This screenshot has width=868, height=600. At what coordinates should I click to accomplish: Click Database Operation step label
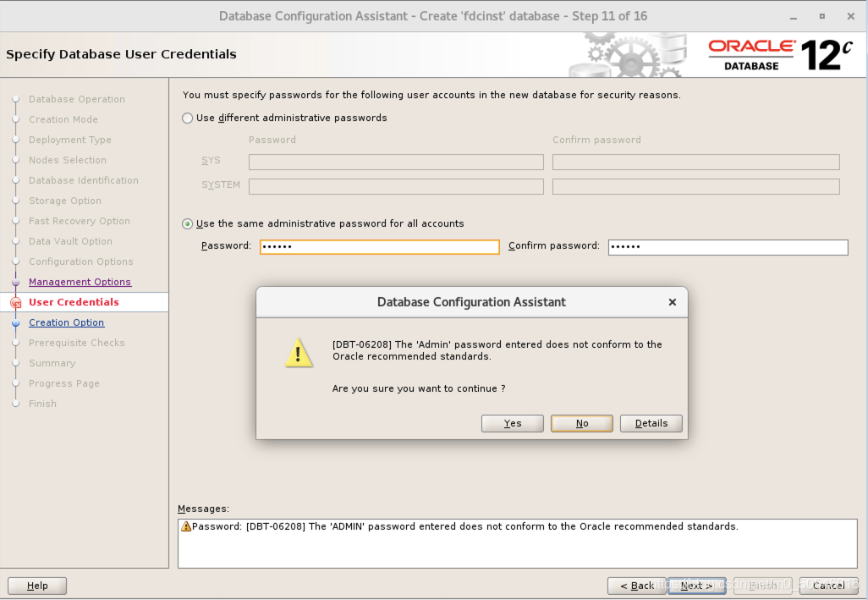(77, 99)
